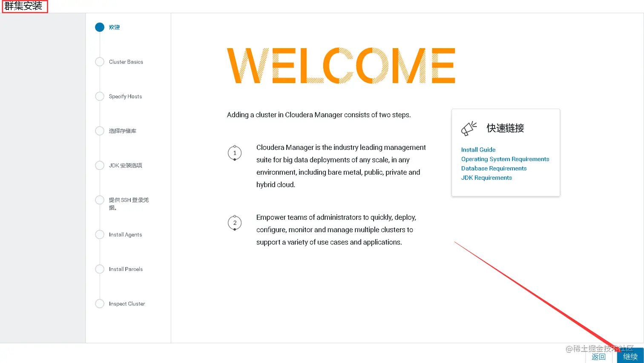Click the megaphone icon in 快速链接
Screen dimensions: 644x363
[469, 128]
